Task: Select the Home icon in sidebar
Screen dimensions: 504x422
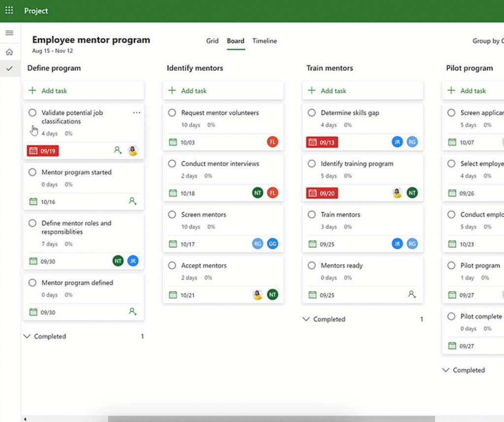Action: [x=9, y=52]
